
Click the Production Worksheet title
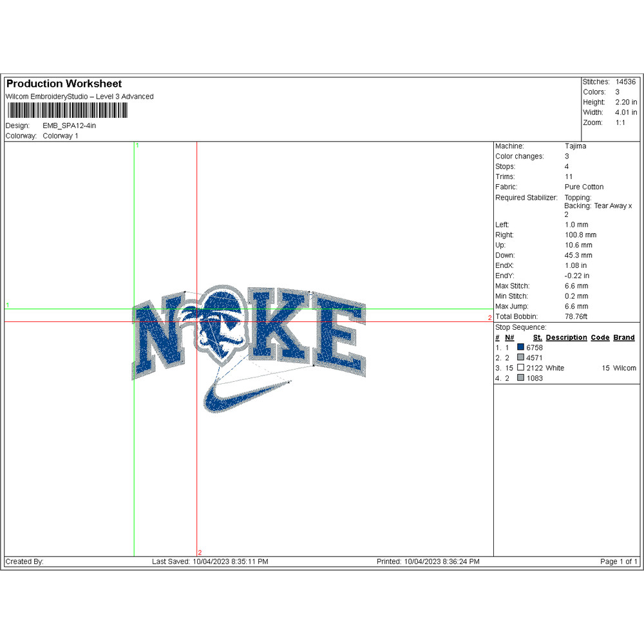click(x=64, y=84)
